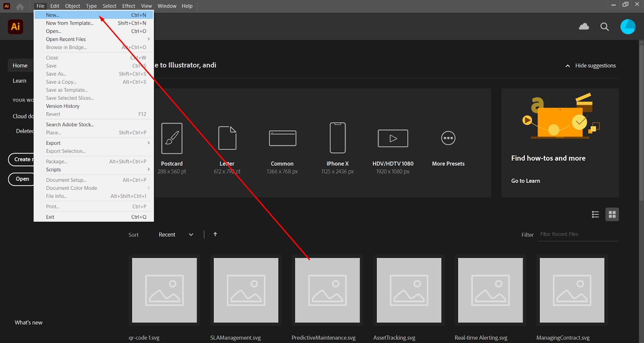Click the Hide suggestions text
This screenshot has width=644, height=343.
[x=595, y=66]
